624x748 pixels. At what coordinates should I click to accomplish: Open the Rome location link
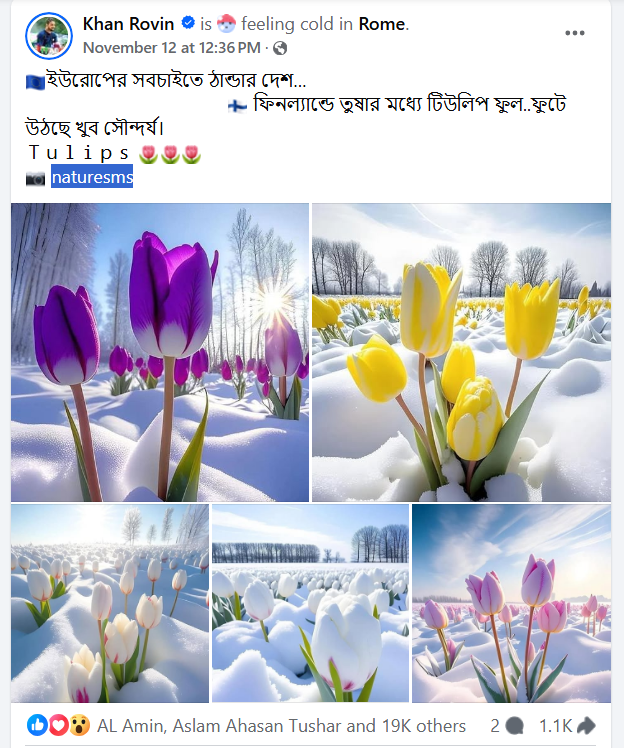[x=382, y=23]
